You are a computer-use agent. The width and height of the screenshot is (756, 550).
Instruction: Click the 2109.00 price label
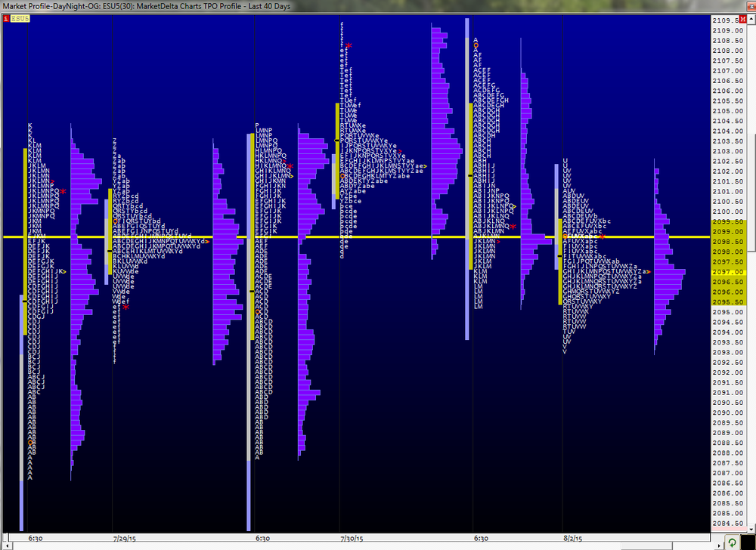click(728, 30)
